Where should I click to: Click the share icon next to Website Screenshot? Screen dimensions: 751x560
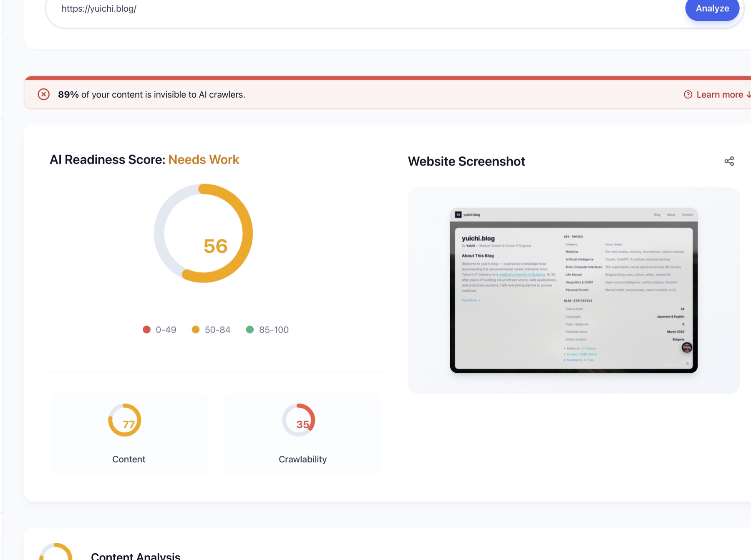click(728, 161)
